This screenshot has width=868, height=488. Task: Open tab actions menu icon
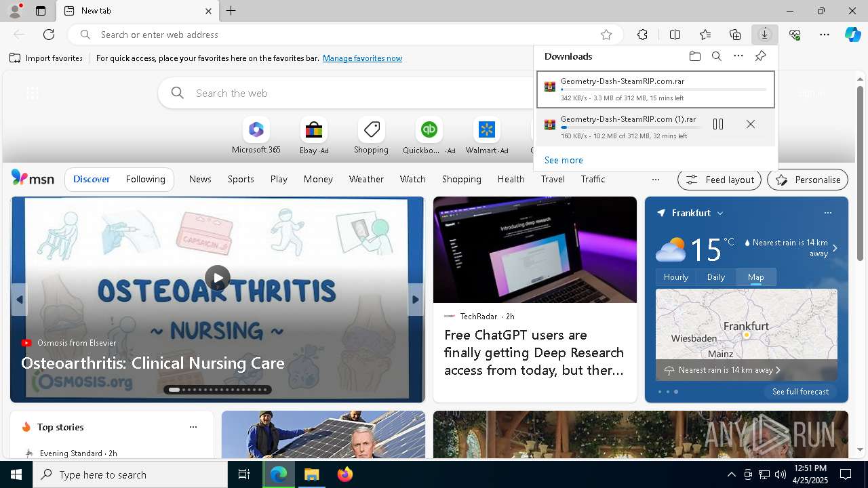[41, 11]
